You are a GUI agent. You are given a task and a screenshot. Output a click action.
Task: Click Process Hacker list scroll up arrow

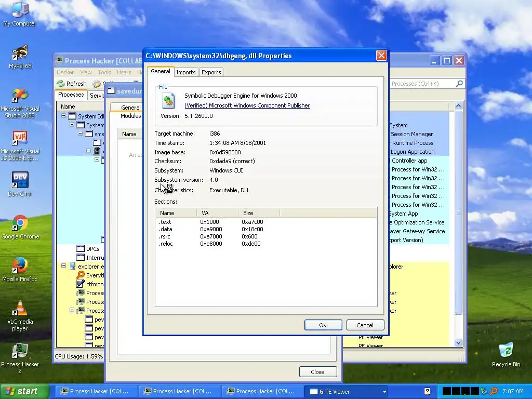pos(458,106)
